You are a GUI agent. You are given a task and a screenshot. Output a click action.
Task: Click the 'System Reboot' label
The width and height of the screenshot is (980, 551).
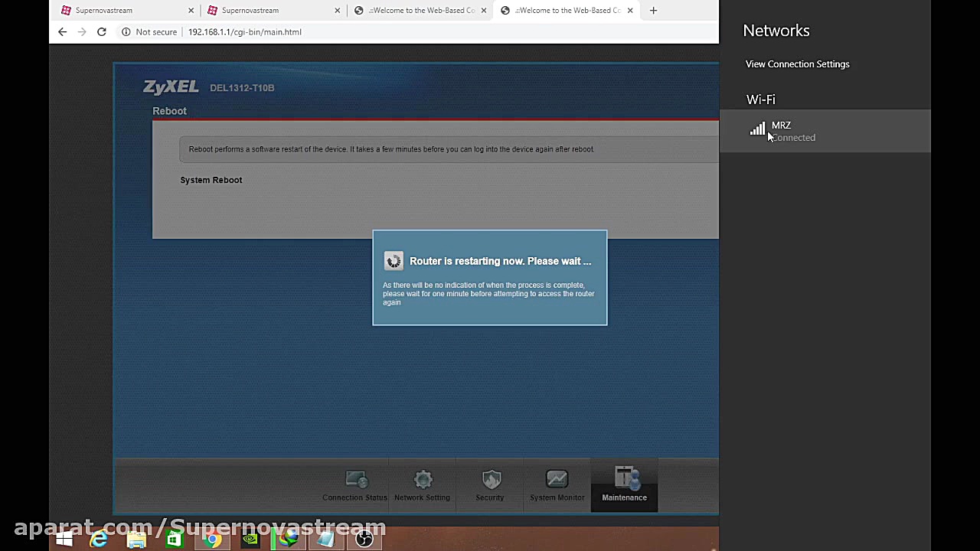211,180
